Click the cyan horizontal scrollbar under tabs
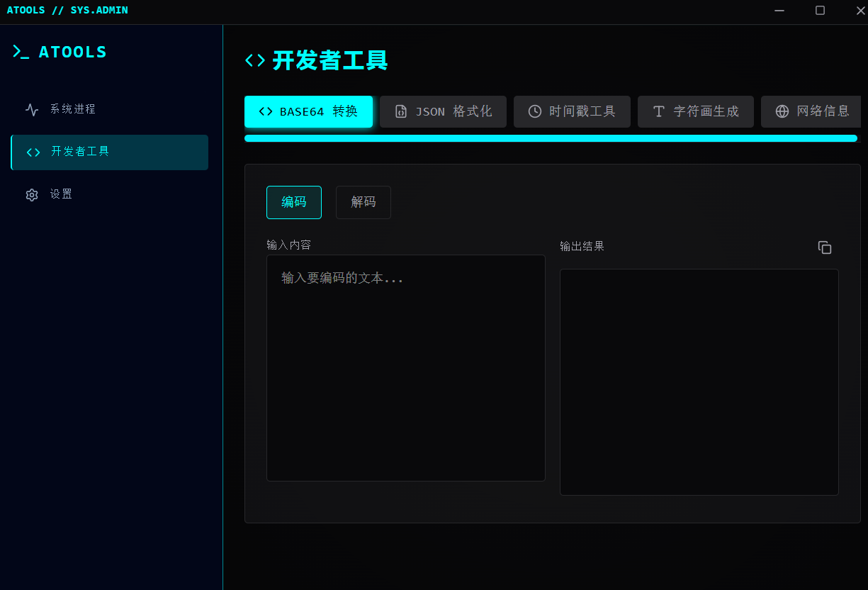The width and height of the screenshot is (868, 590). (x=551, y=138)
